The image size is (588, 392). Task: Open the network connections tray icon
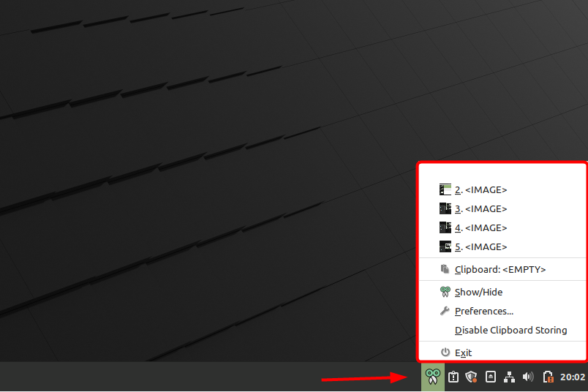click(x=509, y=377)
